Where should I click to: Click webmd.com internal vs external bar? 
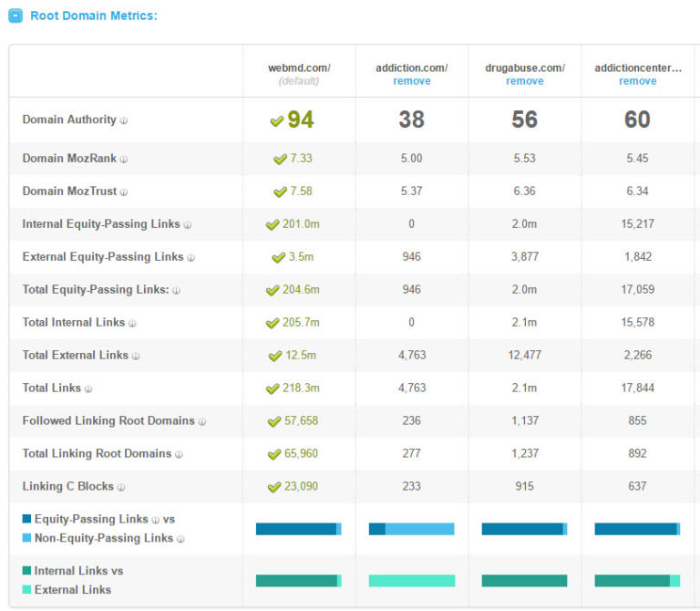point(299,581)
